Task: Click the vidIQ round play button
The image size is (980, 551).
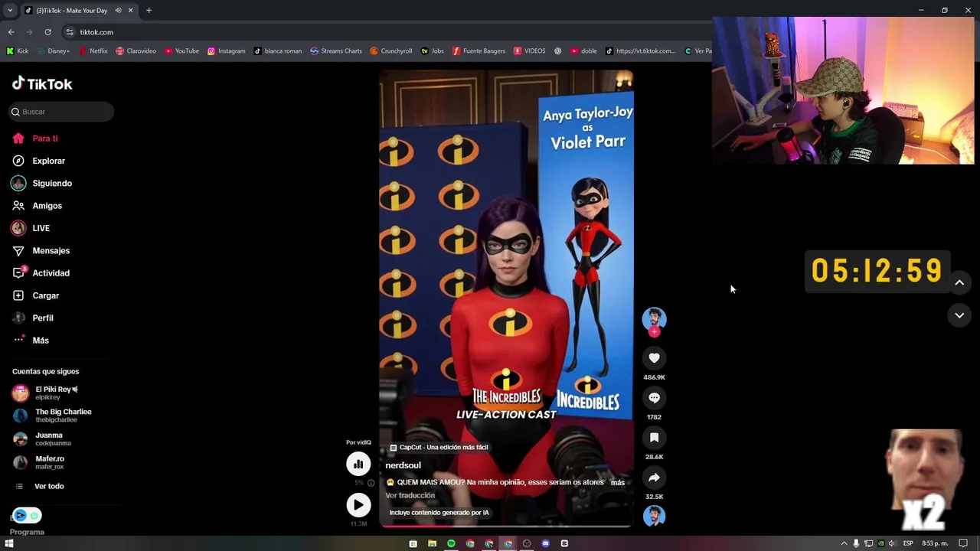Action: click(358, 505)
